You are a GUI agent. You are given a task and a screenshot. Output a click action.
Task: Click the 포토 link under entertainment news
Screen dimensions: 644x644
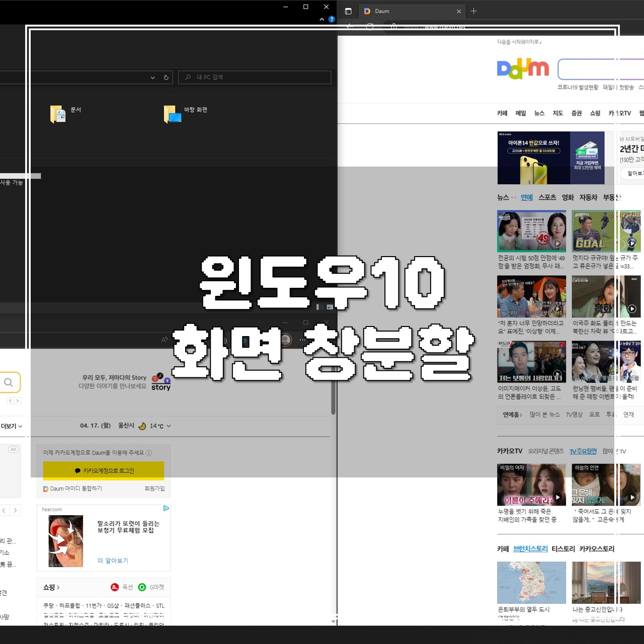click(595, 415)
